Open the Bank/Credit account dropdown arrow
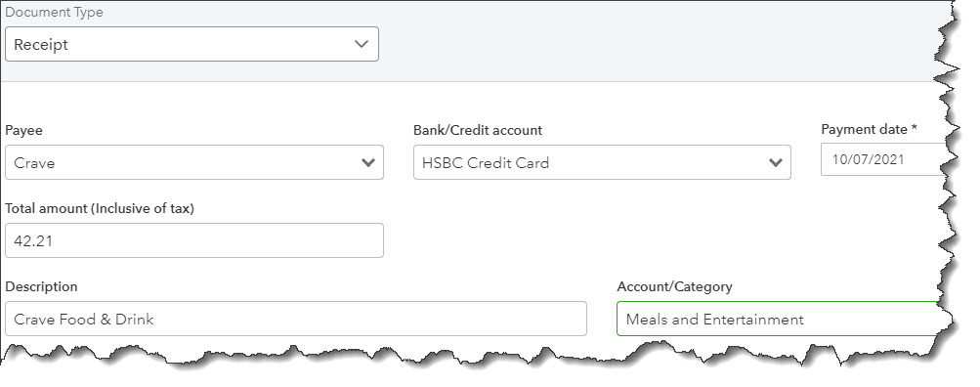The height and width of the screenshot is (387, 980). pyautogui.click(x=776, y=163)
